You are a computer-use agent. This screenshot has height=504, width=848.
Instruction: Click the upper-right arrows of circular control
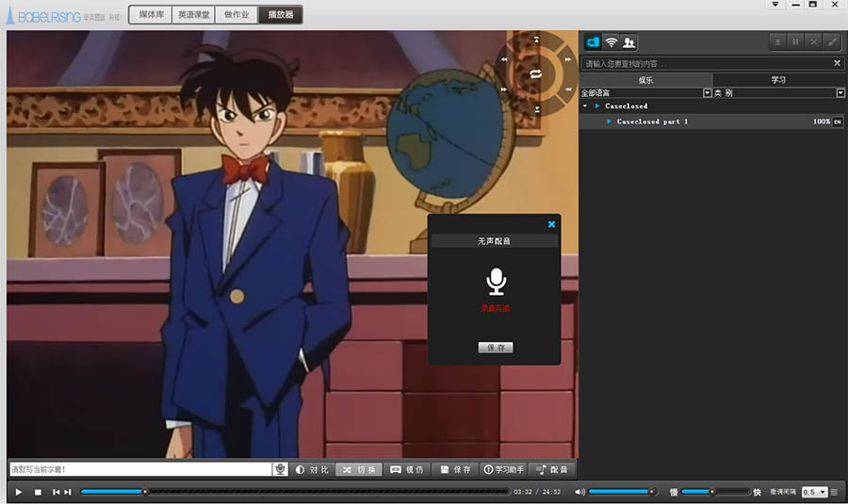pyautogui.click(x=568, y=59)
